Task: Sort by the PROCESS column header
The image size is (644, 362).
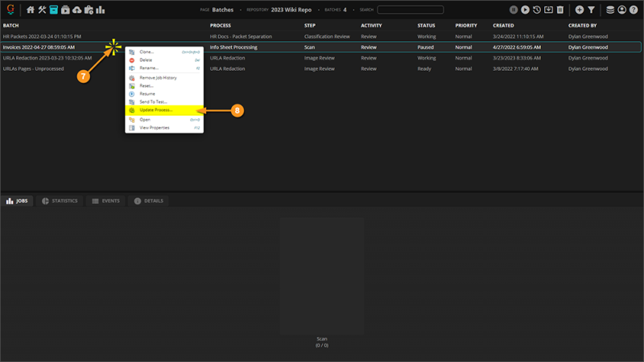Action: tap(221, 26)
